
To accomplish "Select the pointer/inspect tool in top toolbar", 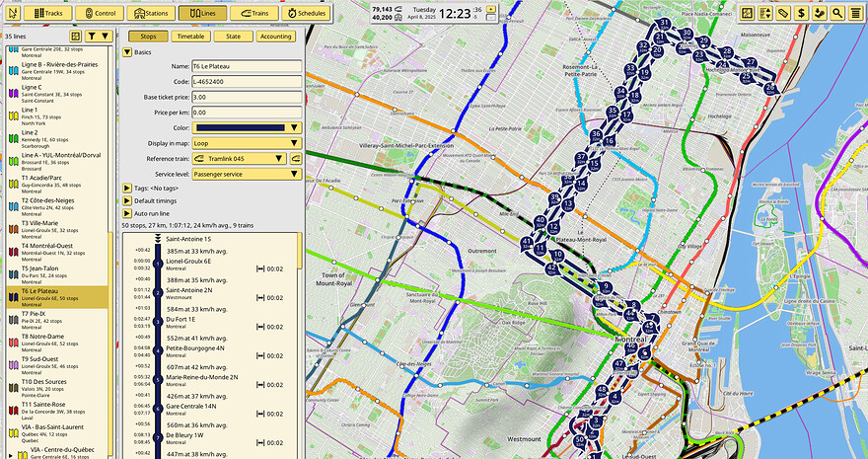I will [13, 13].
